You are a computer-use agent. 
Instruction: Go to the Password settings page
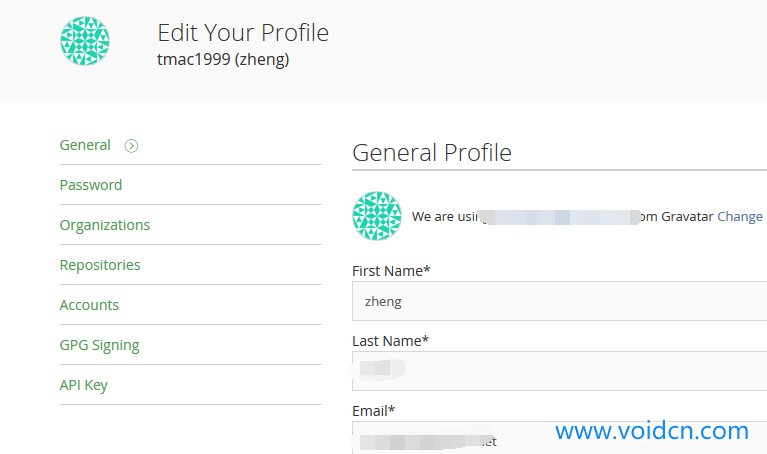click(91, 185)
